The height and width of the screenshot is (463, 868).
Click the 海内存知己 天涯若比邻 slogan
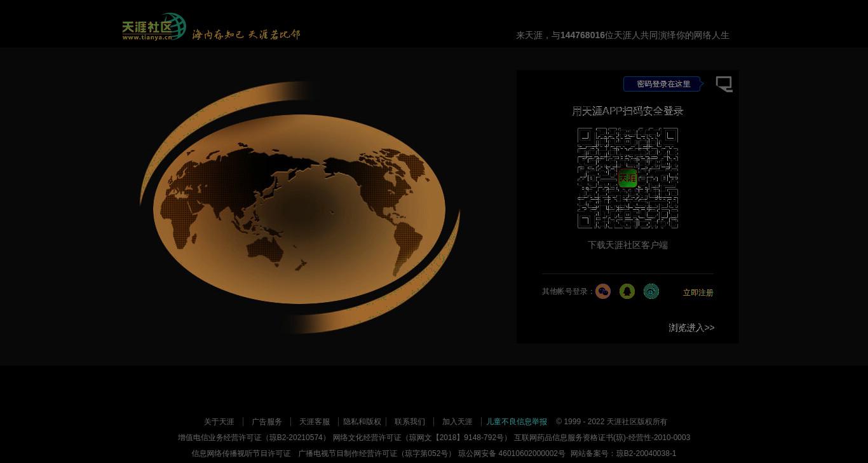(246, 34)
